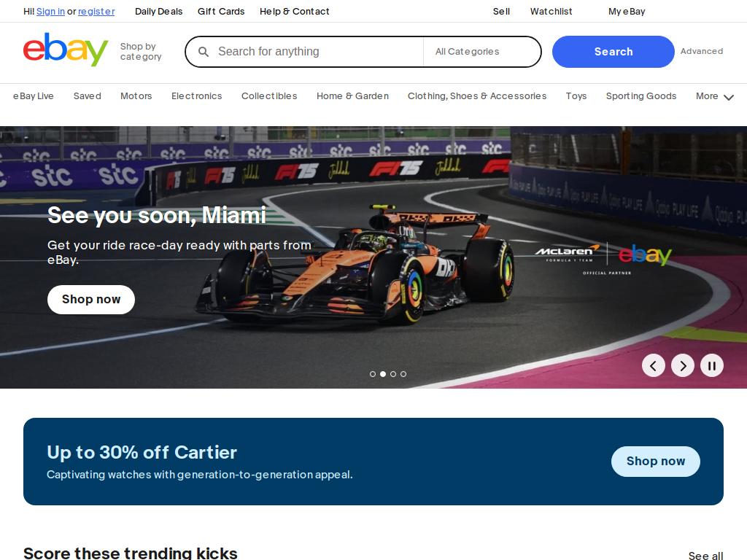Screen dimensions: 747x560
Task: Select the first carousel dot indicator
Action: pyautogui.click(x=373, y=374)
